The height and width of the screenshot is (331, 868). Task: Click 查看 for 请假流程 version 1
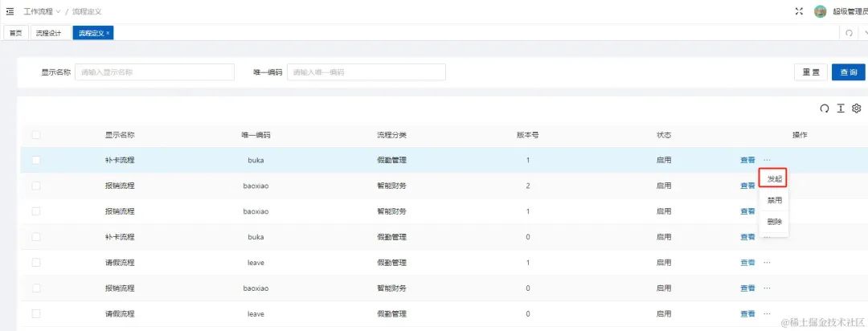[747, 263]
